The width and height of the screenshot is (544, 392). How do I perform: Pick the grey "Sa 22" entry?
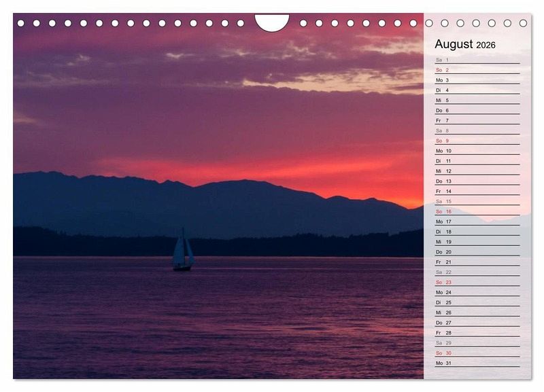click(477, 272)
